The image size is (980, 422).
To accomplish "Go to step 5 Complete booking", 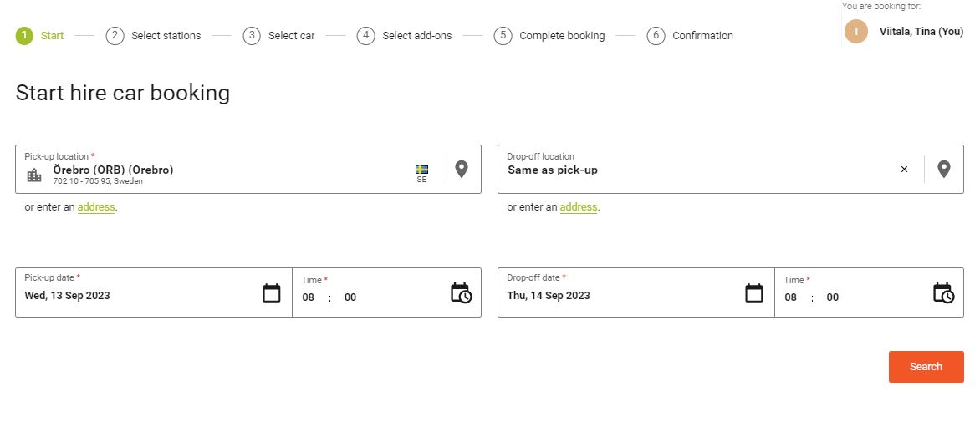I will pyautogui.click(x=549, y=36).
